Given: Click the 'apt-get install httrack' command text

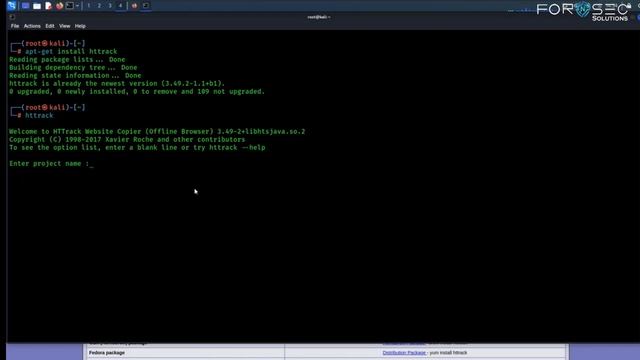Looking at the screenshot, I should (x=71, y=51).
